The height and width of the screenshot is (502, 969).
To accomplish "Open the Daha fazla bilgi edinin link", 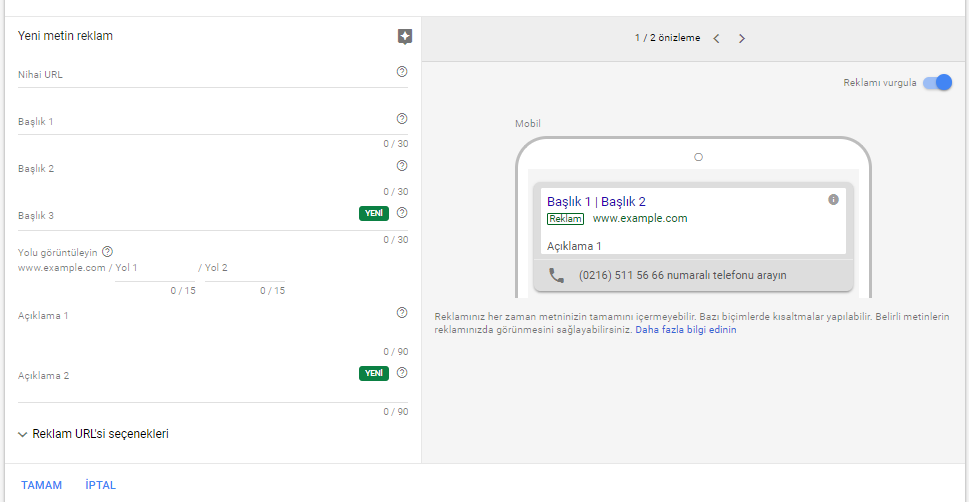I will tap(685, 329).
